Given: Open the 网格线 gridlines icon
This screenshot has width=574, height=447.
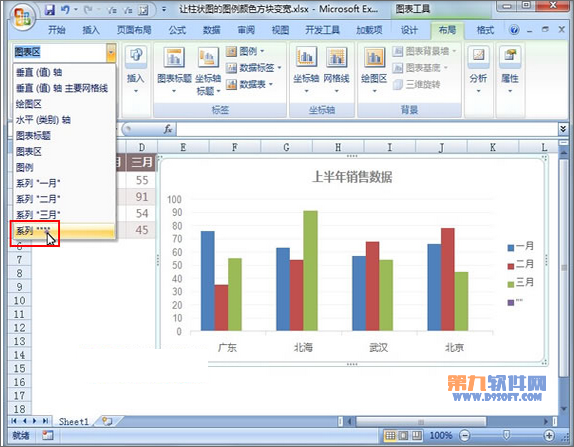Looking at the screenshot, I should [x=336, y=57].
